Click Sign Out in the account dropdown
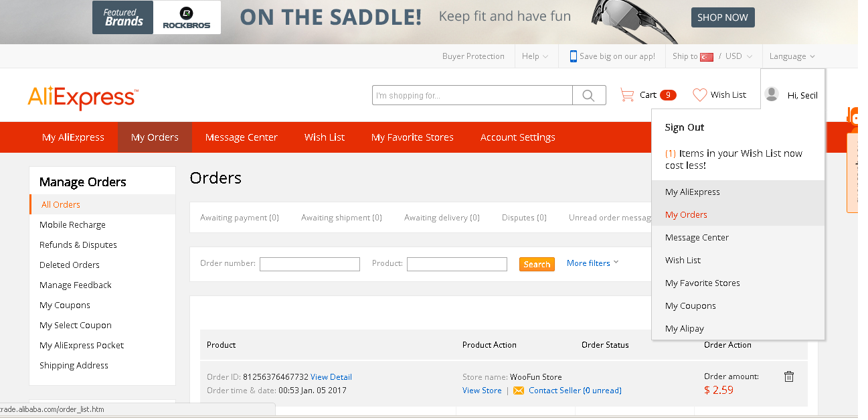 pos(685,127)
